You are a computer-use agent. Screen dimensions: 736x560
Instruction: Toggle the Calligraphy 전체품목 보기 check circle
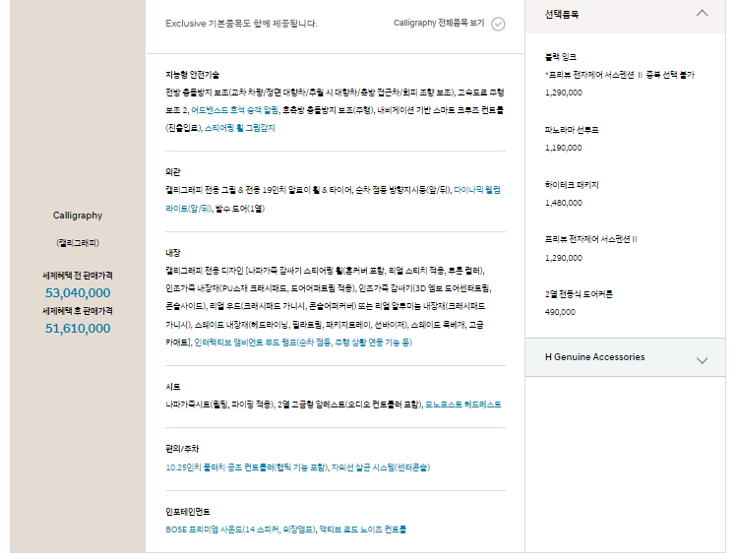(498, 24)
